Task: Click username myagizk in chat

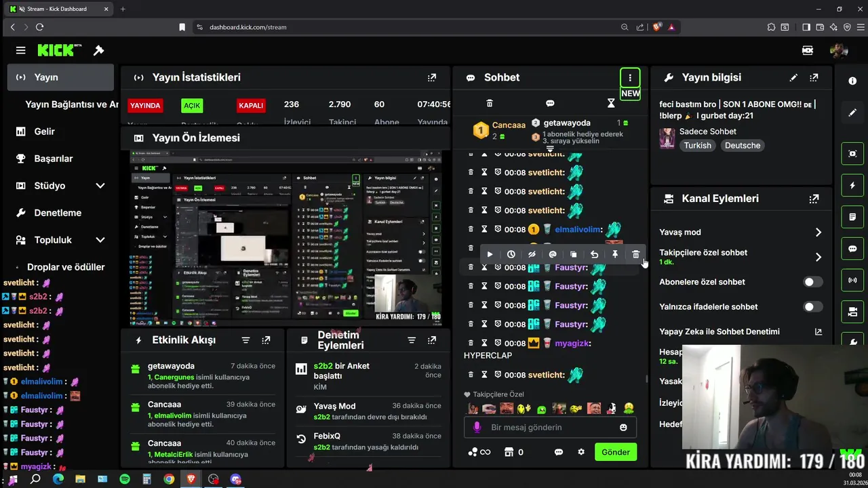Action: pyautogui.click(x=573, y=344)
